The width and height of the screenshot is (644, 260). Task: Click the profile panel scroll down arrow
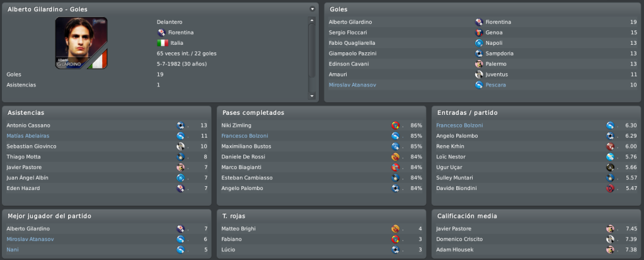tap(312, 97)
